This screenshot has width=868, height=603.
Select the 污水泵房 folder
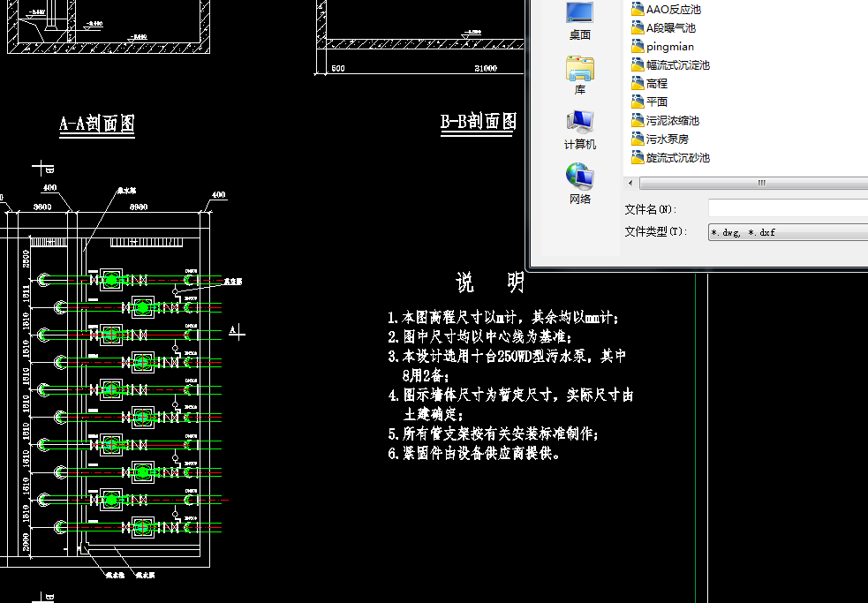pyautogui.click(x=660, y=139)
